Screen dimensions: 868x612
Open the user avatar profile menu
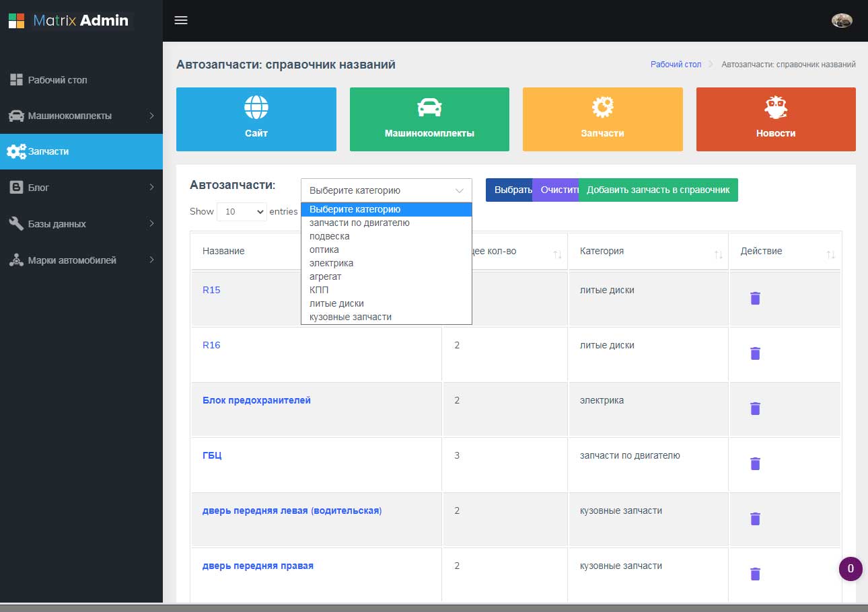point(842,20)
